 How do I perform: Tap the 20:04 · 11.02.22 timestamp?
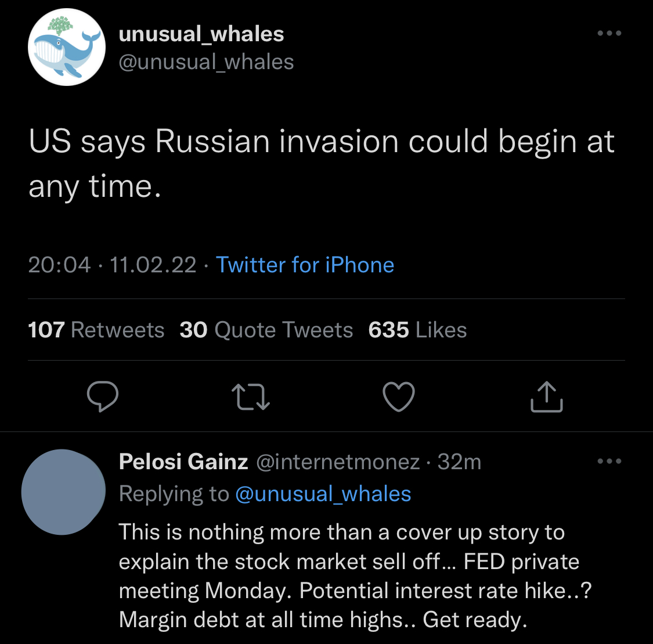click(112, 265)
